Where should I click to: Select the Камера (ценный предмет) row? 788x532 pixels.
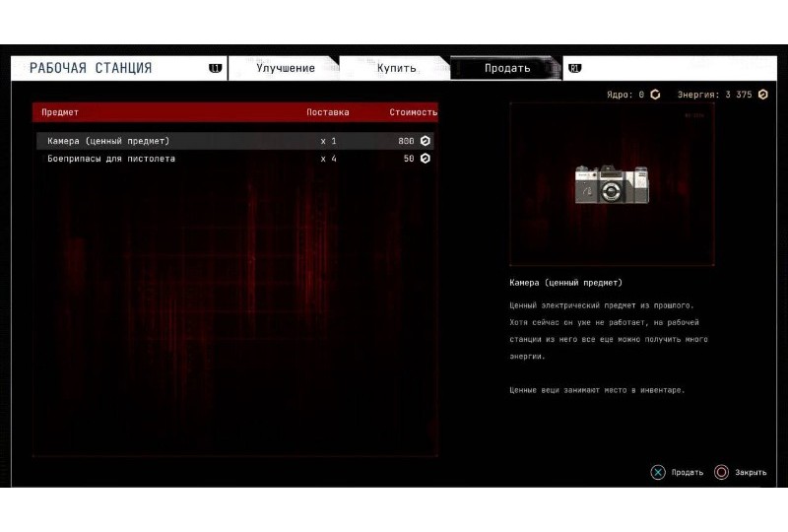[x=108, y=141]
